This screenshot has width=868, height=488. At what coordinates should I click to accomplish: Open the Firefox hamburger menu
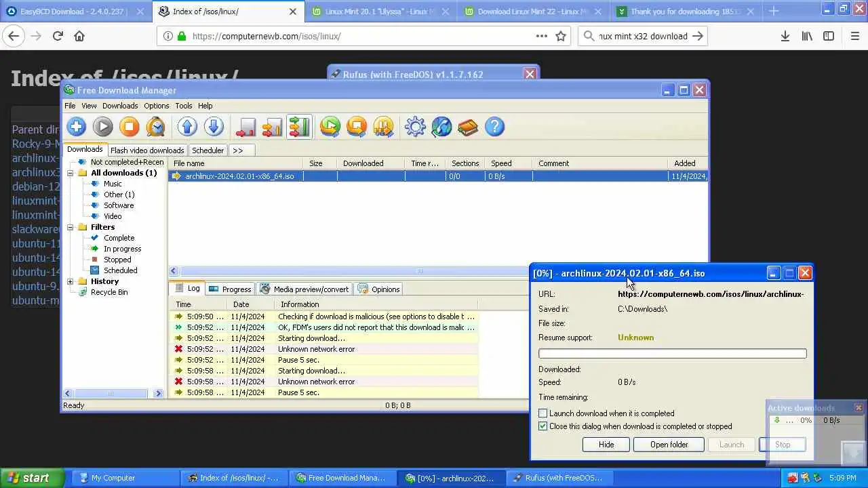coord(855,36)
